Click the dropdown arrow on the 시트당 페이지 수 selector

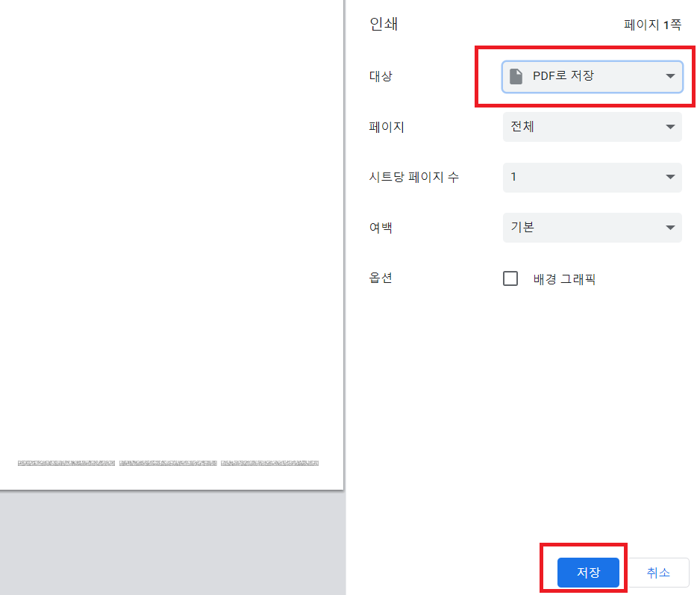671,177
